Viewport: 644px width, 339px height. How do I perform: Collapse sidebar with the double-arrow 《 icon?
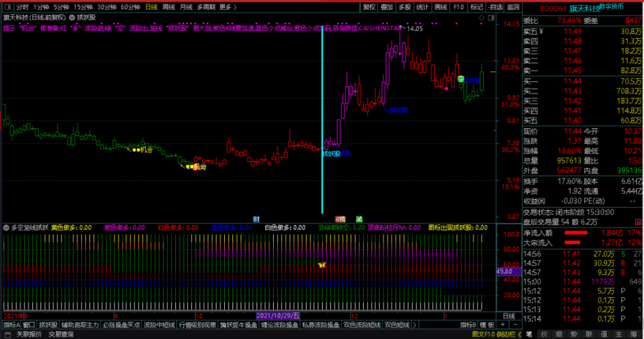(519, 334)
